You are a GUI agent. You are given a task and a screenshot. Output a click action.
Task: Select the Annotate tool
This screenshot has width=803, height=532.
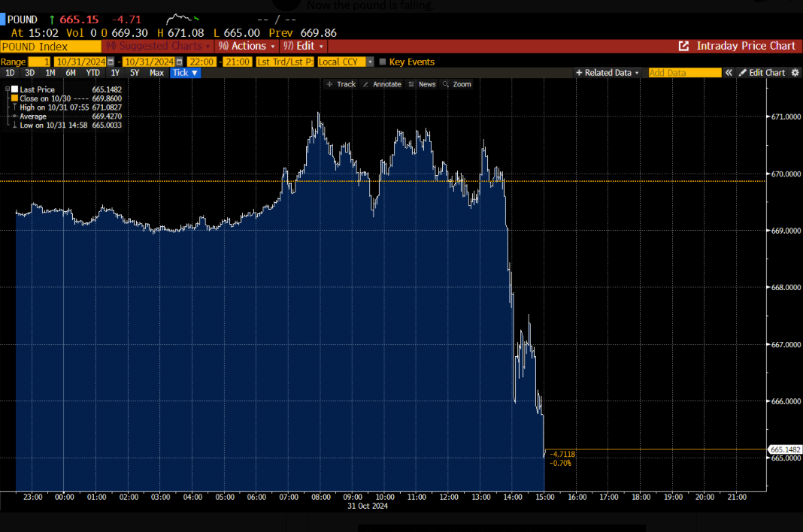(x=382, y=84)
